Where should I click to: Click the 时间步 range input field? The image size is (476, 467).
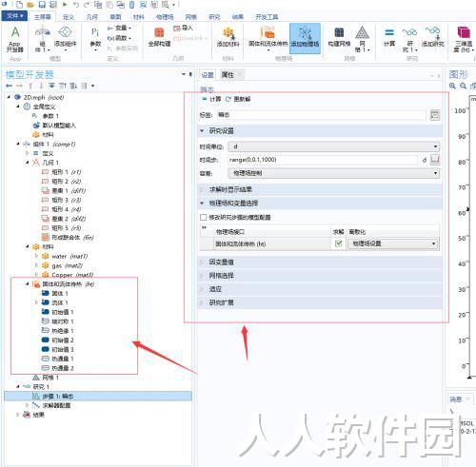click(322, 160)
